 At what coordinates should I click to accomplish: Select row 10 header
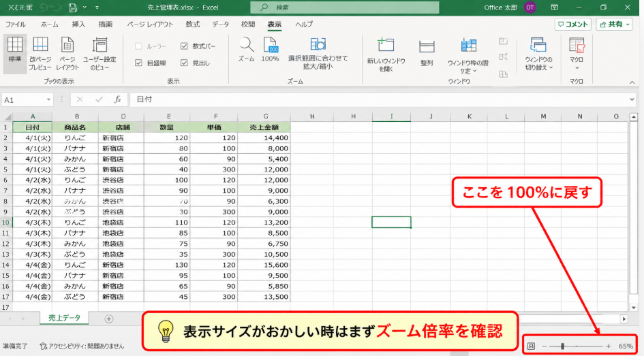pos(5,223)
